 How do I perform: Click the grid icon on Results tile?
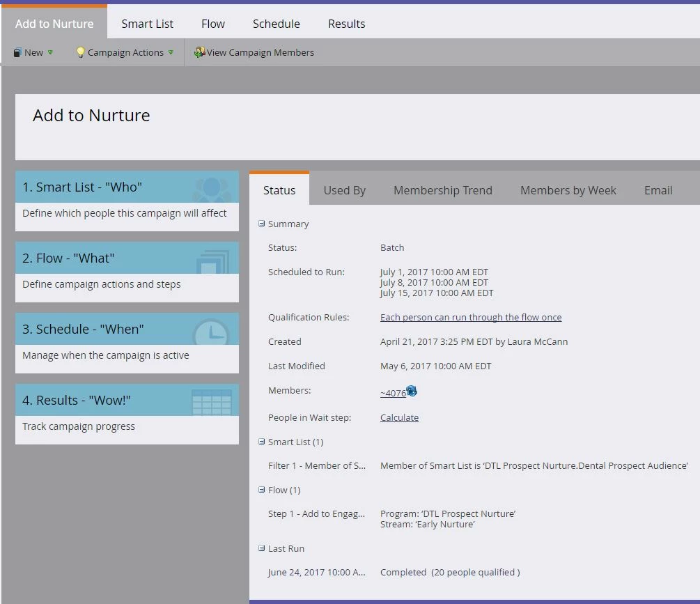click(x=212, y=402)
